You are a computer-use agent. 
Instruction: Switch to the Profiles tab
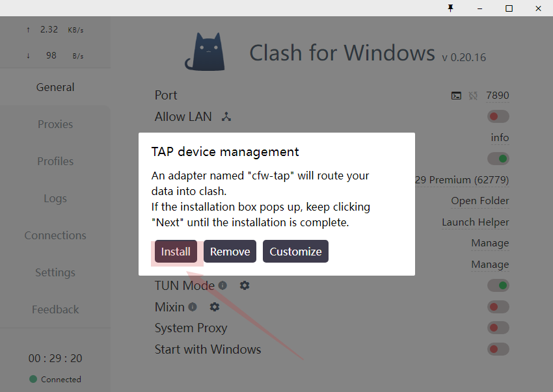55,161
